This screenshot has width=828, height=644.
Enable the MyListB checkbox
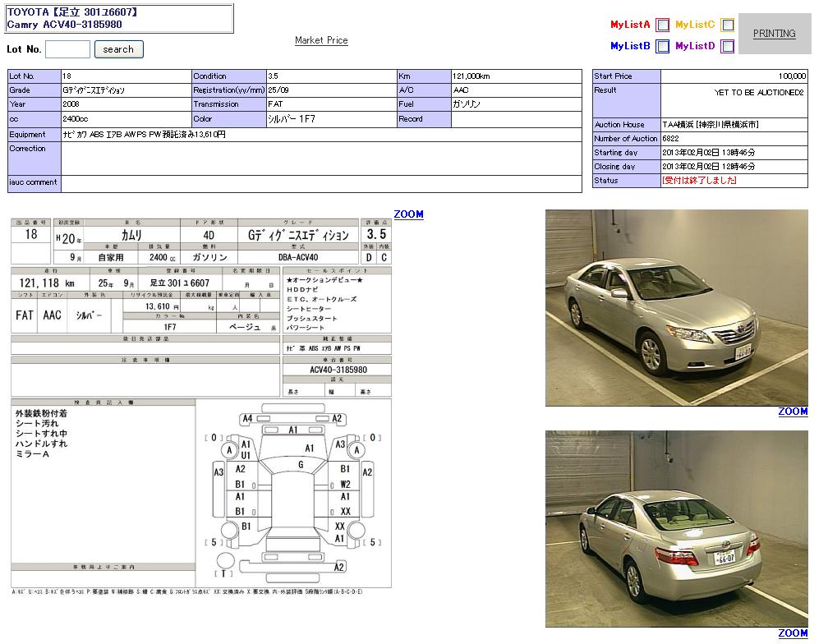tap(663, 47)
